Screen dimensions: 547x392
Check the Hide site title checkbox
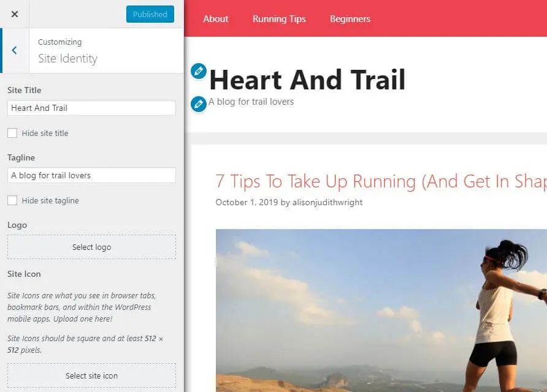click(x=12, y=133)
